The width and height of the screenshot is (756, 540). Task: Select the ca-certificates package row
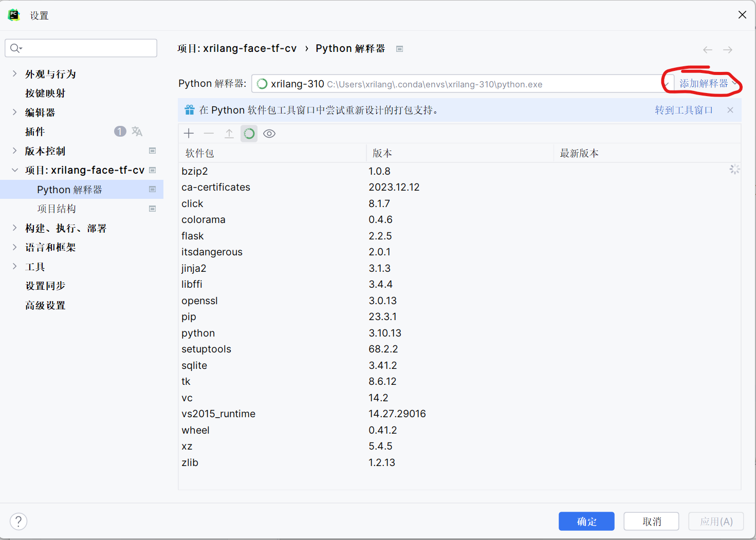click(459, 187)
